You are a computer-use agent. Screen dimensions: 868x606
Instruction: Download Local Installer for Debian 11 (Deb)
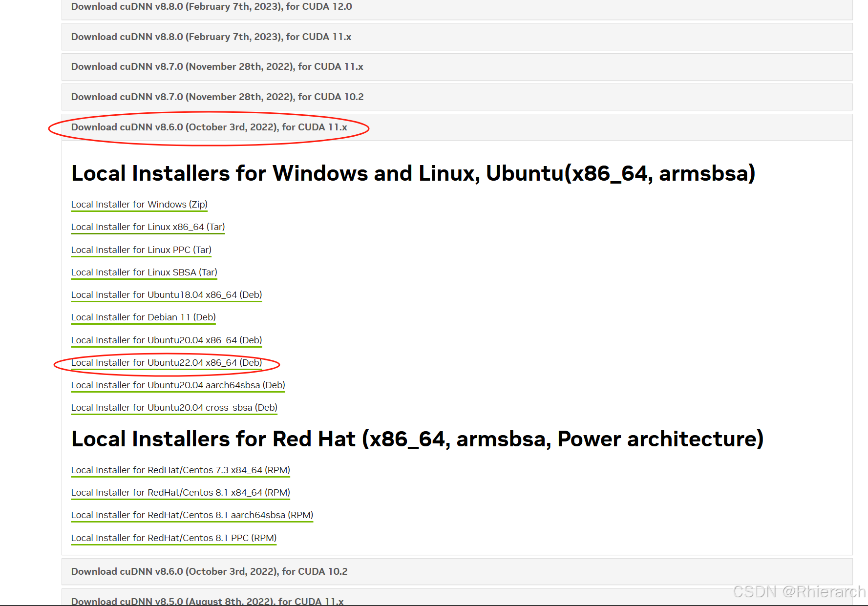pos(144,317)
